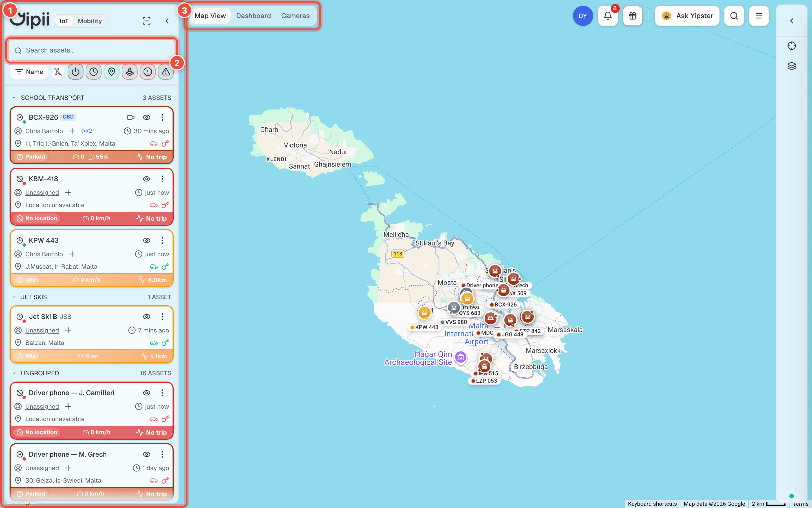Open the three-dot menu for J. Camilleri phone
This screenshot has width=812, height=508.
pos(162,393)
